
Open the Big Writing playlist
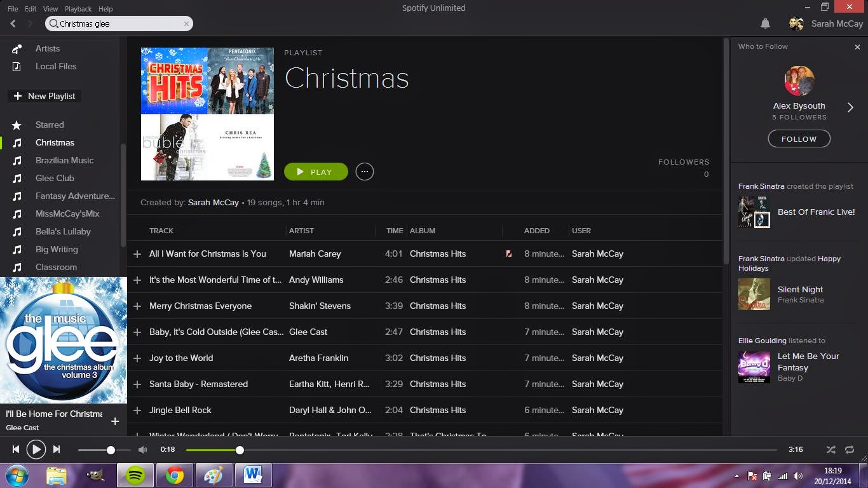click(x=57, y=249)
